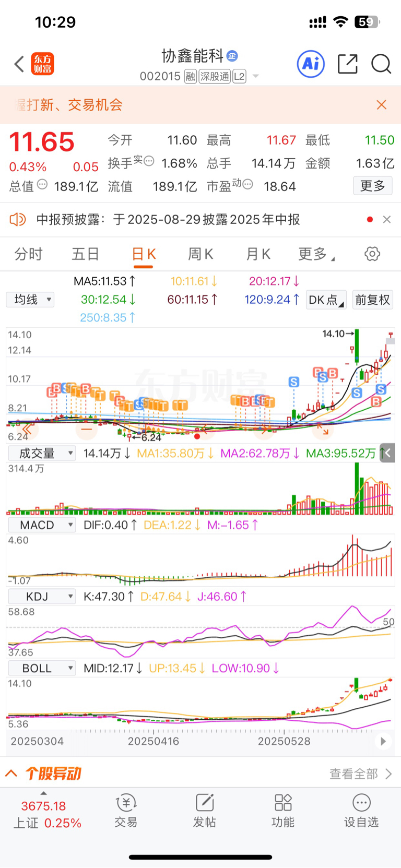This screenshot has width=401, height=868.
Task: Open the 功能 bottom tab
Action: (283, 811)
